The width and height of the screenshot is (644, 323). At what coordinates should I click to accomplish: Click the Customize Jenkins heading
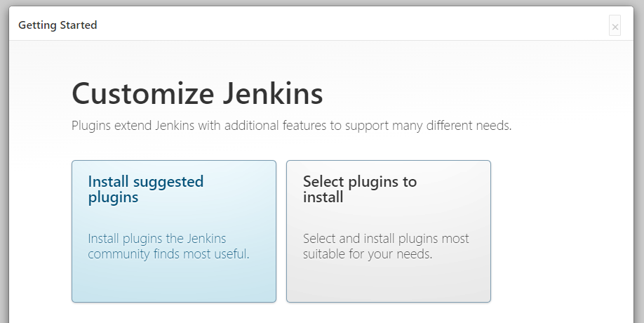197,93
